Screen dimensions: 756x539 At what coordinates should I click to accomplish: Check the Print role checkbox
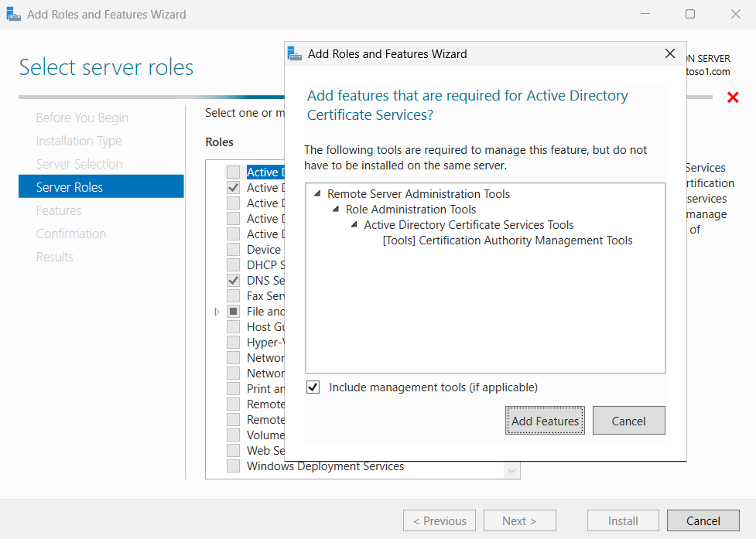[234, 389]
